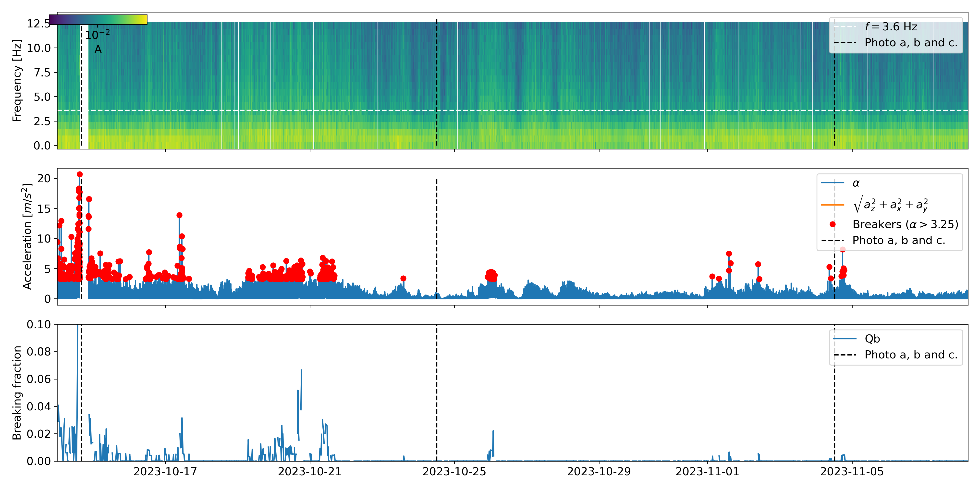Viewport: 980px width, 490px height.
Task: Click the 2.5 frequency tick label
Action: (x=42, y=121)
